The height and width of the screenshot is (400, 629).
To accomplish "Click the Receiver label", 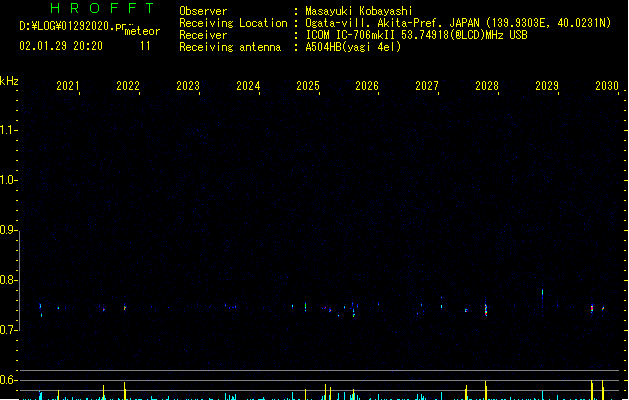I will [203, 35].
